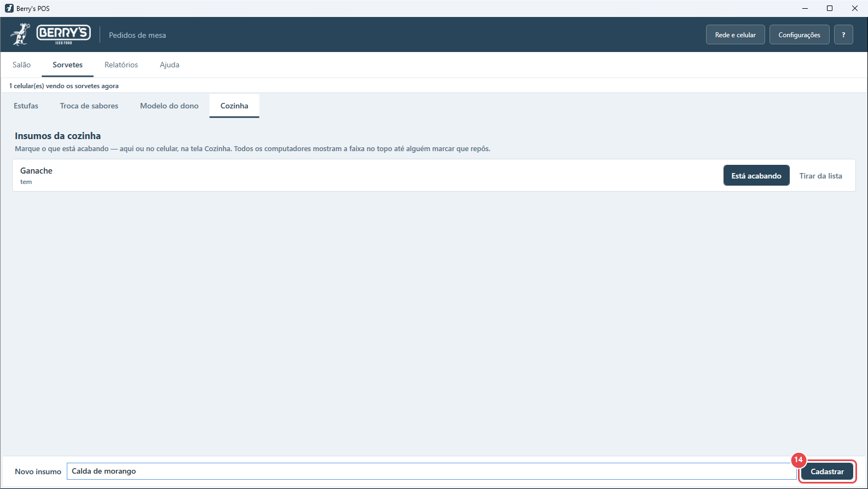Click the 'tem' status under Ganache
The height and width of the screenshot is (489, 868).
pyautogui.click(x=26, y=182)
